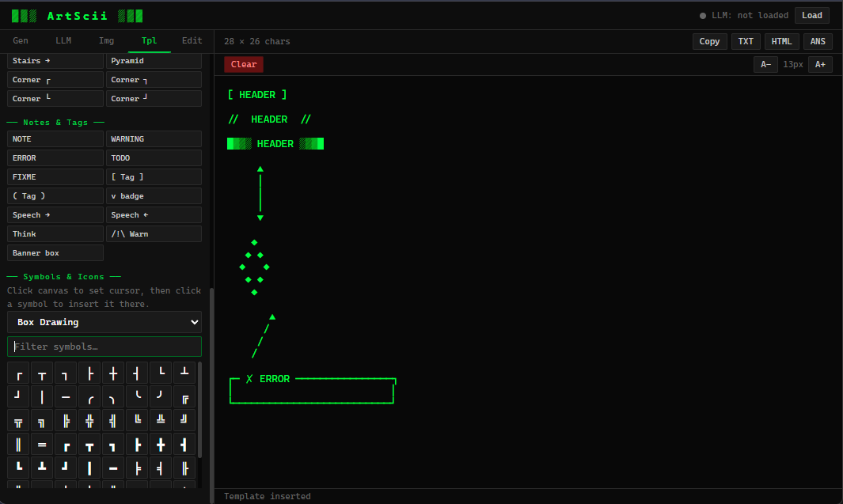Clear the canvas with the red Clear button
Screen dimensions: 843x504
click(244, 64)
